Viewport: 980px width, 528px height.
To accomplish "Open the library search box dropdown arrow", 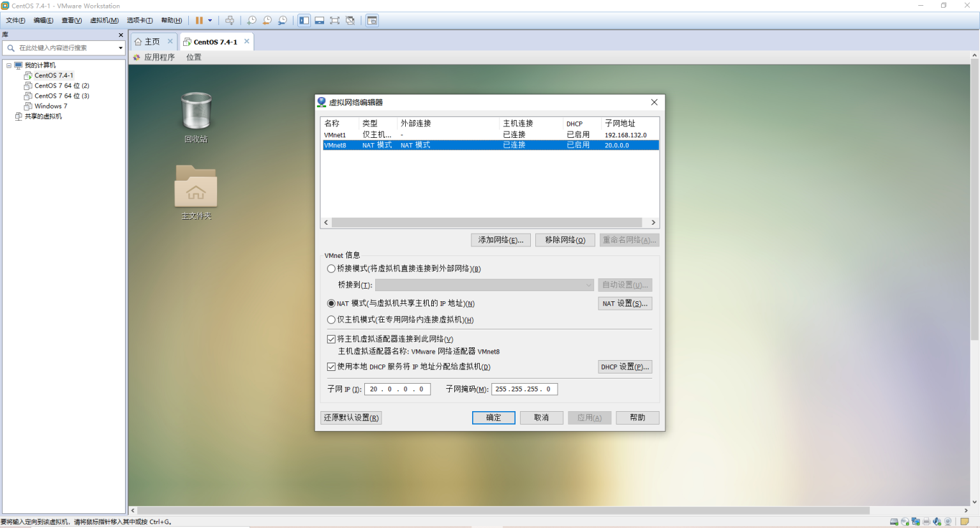I will [120, 48].
